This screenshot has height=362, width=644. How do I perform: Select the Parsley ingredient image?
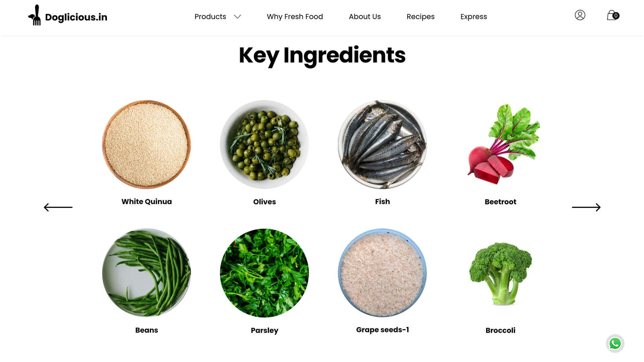pos(264,273)
